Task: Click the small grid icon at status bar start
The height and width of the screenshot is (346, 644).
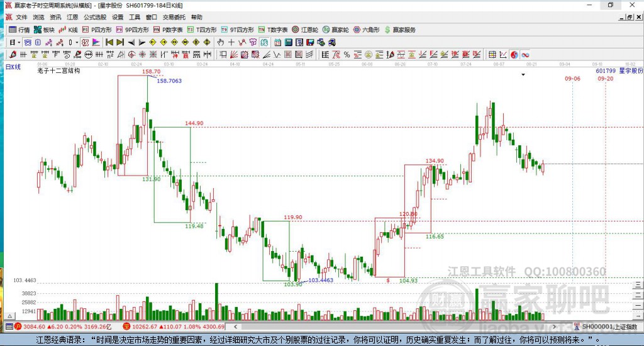Action: tap(9, 326)
